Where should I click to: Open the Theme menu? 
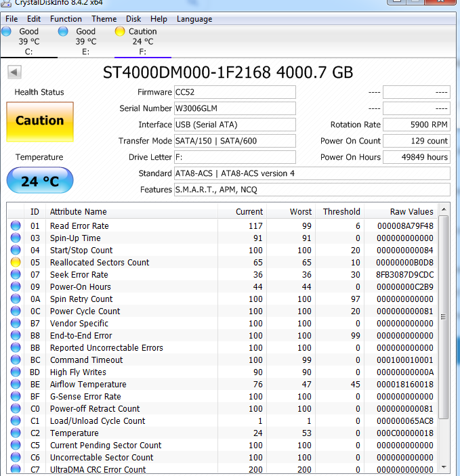click(104, 19)
